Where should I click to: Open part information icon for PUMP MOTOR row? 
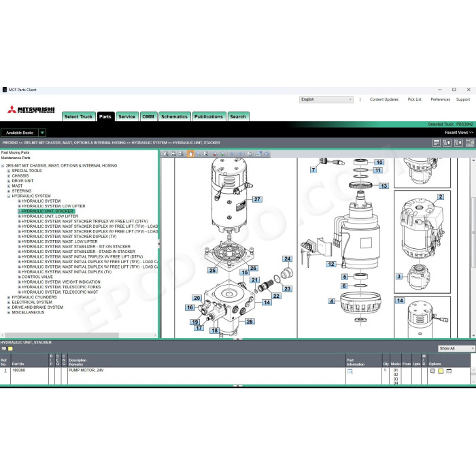pyautogui.click(x=350, y=371)
